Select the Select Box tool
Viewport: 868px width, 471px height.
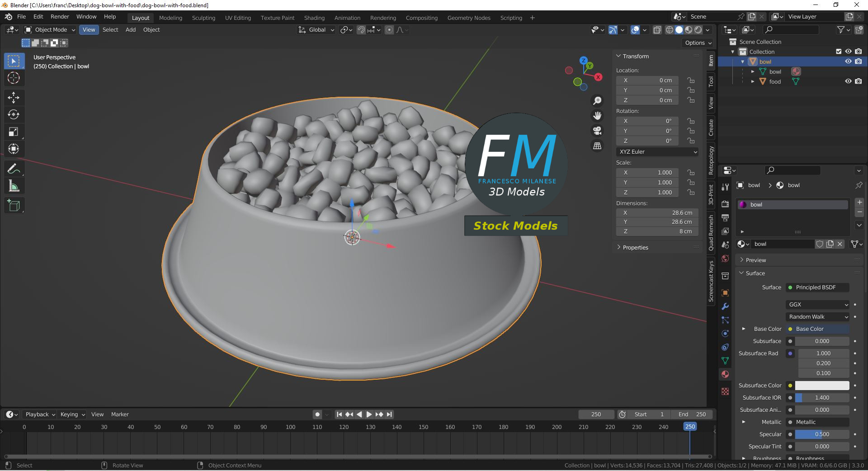[x=14, y=61]
